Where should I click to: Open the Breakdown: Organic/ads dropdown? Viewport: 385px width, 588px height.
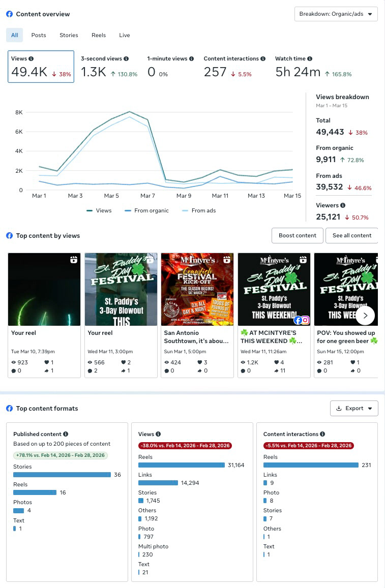click(x=336, y=14)
